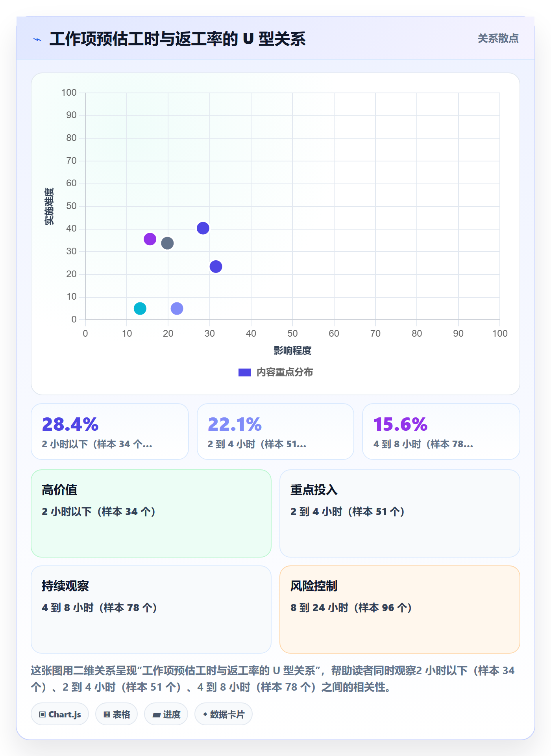Image resolution: width=551 pixels, height=756 pixels.
Task: Click the chart title 工作项预估工时与返工率的 U 型关系
Action: [x=178, y=39]
